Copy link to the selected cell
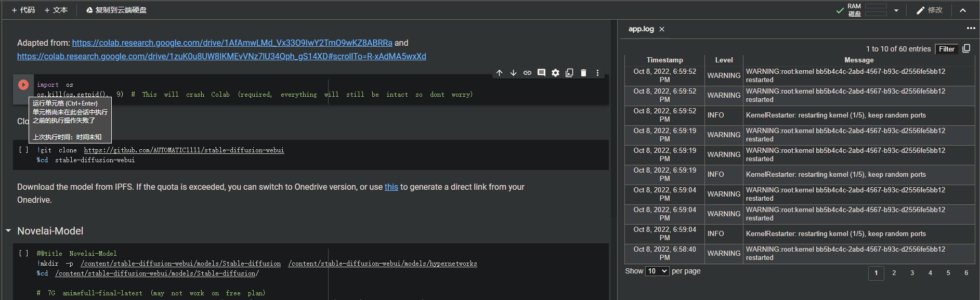This screenshot has height=300, width=980. pos(527,73)
